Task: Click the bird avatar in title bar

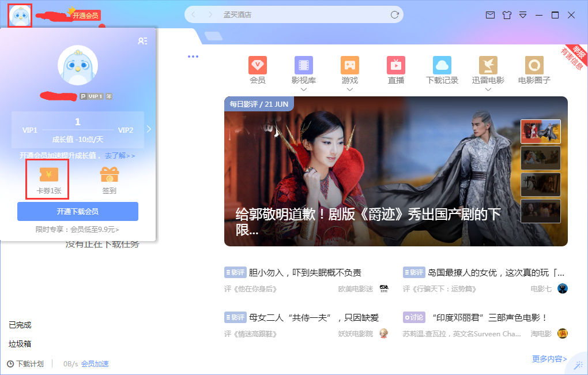Action: 20,16
